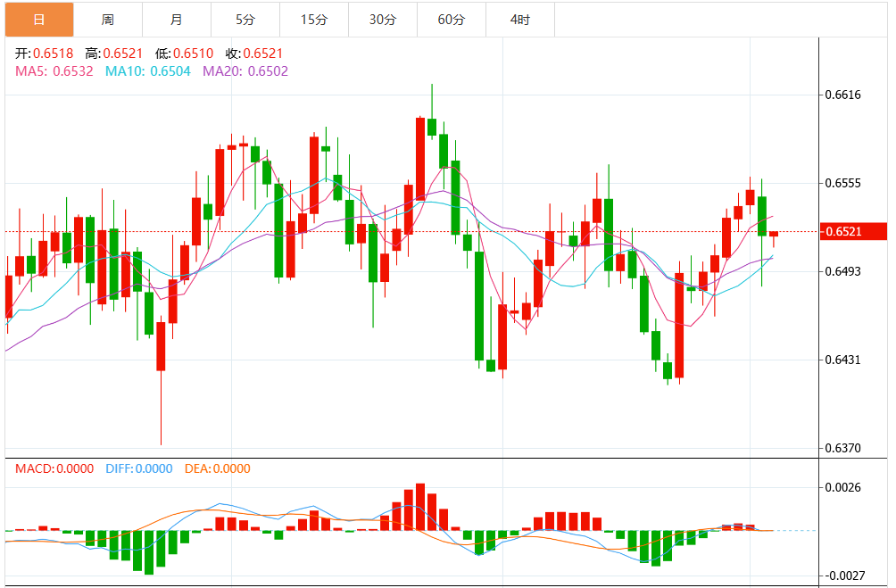Switch to the 周 weekly tab
896x588 pixels.
(x=108, y=20)
